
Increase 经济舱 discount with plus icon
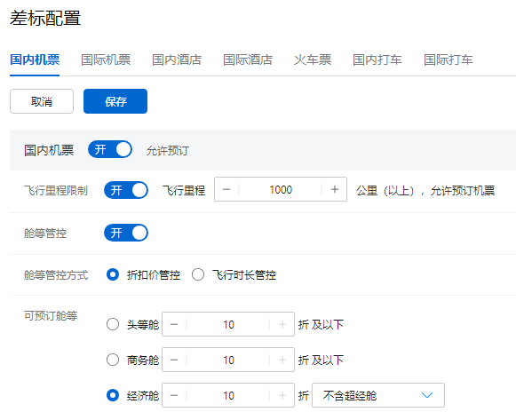[282, 395]
